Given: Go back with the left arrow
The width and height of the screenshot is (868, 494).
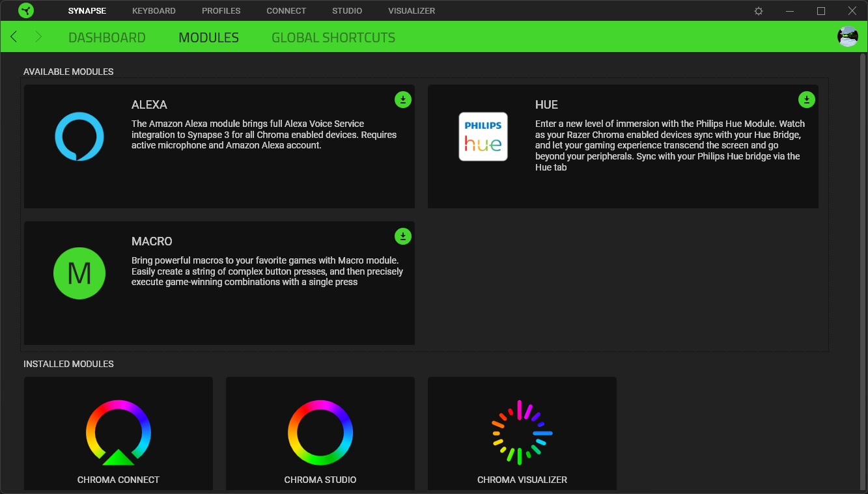Looking at the screenshot, I should click(14, 37).
